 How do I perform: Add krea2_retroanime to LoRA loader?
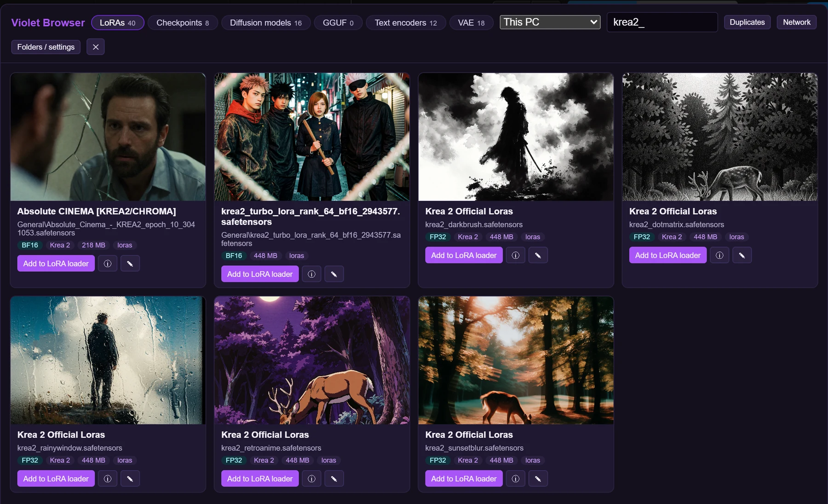260,479
